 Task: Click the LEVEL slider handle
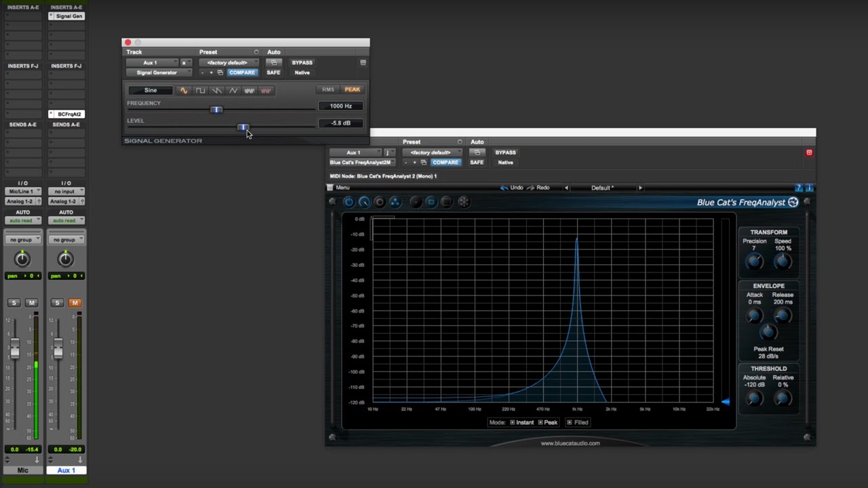(x=243, y=127)
